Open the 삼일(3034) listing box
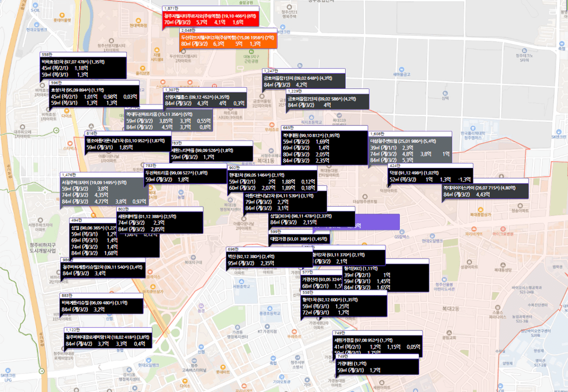568x392 pixels. [x=312, y=217]
